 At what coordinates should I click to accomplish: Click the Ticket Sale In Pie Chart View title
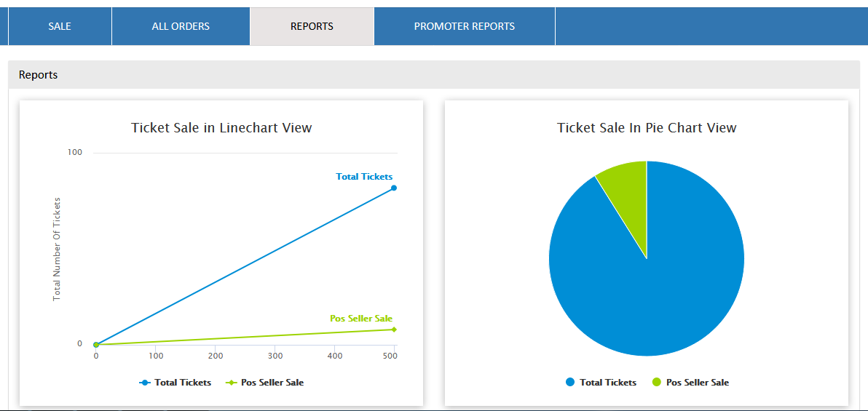tap(647, 128)
